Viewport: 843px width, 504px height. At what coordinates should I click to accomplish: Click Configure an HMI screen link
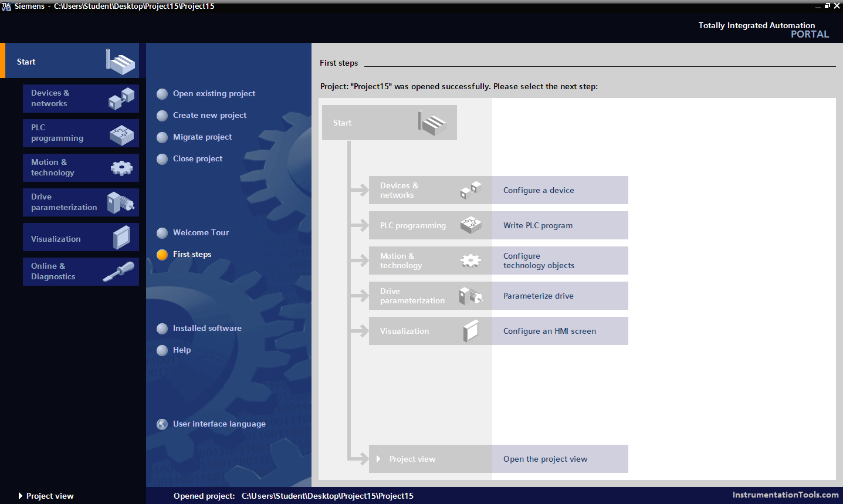[550, 331]
